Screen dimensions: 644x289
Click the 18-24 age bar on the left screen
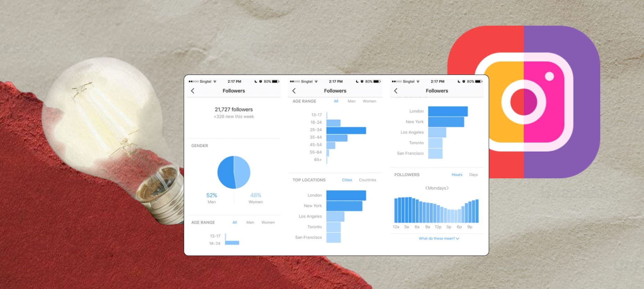tap(232, 243)
